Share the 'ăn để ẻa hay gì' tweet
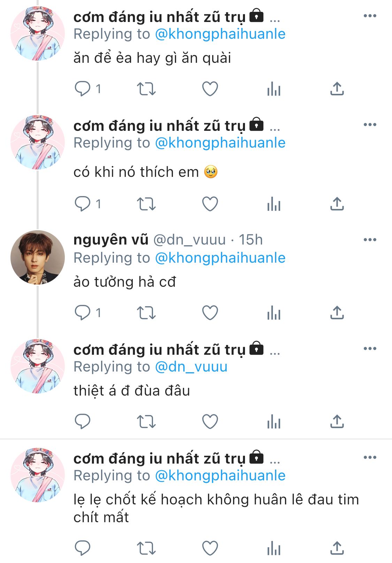The height and width of the screenshot is (563, 392). [337, 89]
